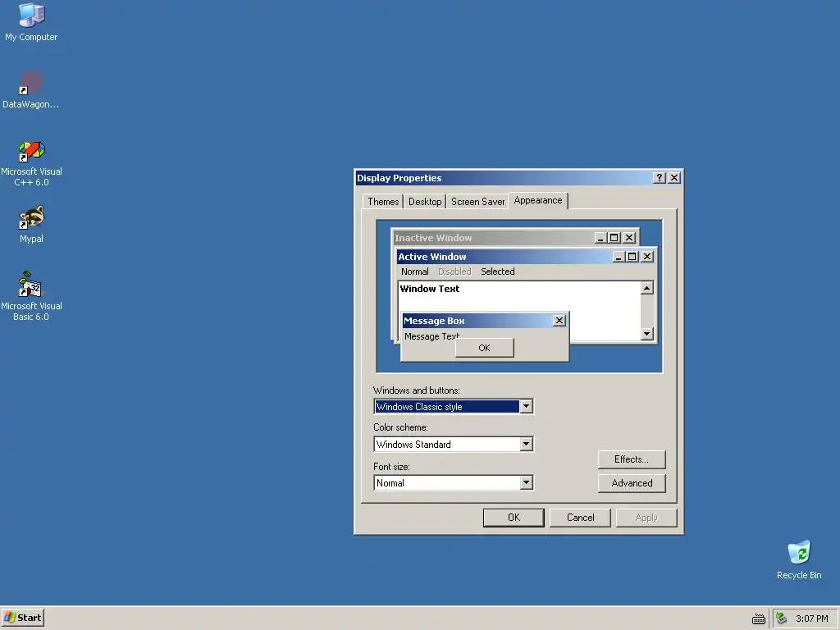Switch to the Themes tab

pos(383,202)
